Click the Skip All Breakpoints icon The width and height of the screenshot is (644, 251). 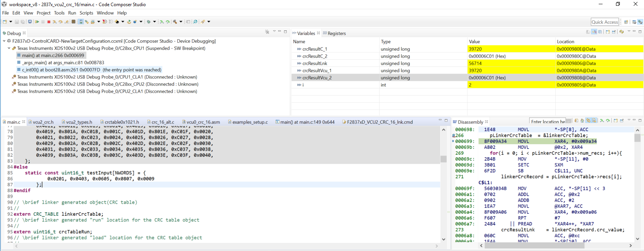pyautogui.click(x=195, y=22)
